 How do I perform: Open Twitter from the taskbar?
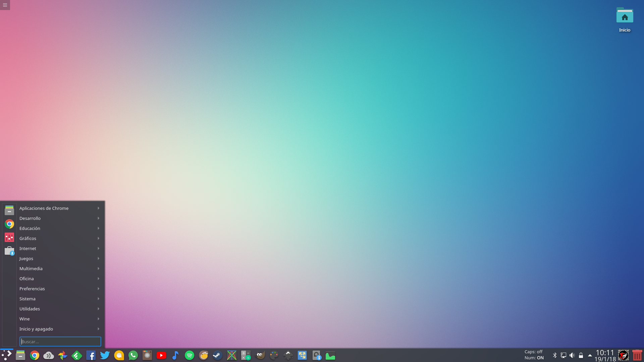click(105, 355)
